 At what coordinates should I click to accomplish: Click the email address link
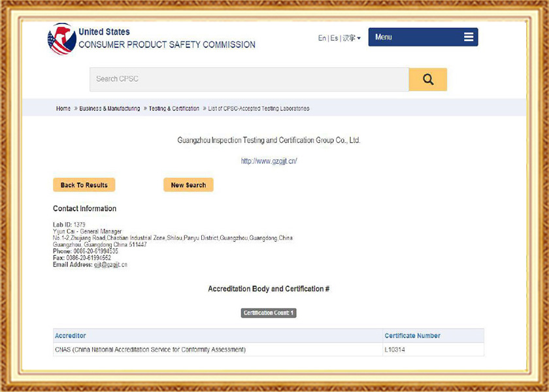(110, 265)
